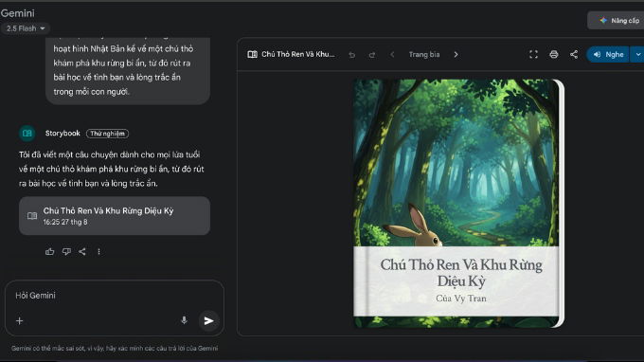The width and height of the screenshot is (644, 362).
Task: Open the Chú Thỏ Ren Và Khu Rừng Diệu Kỳ card
Action: [115, 216]
